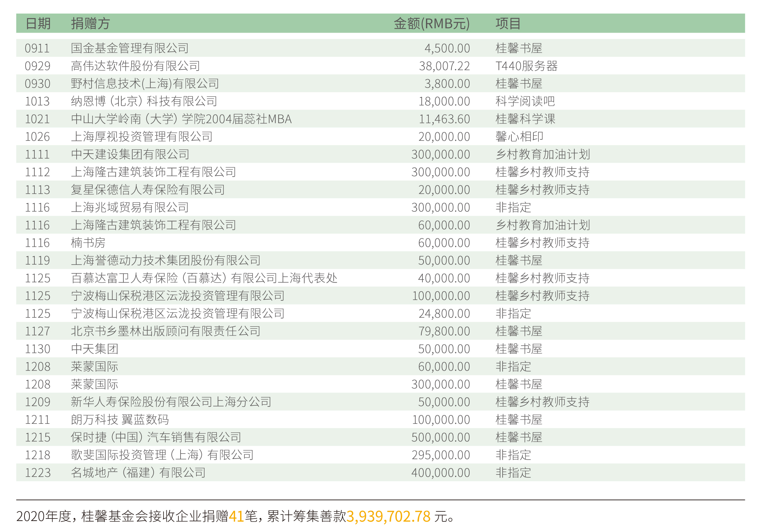759x532 pixels.
Task: Select donor 楠书房
Action: pyautogui.click(x=88, y=243)
